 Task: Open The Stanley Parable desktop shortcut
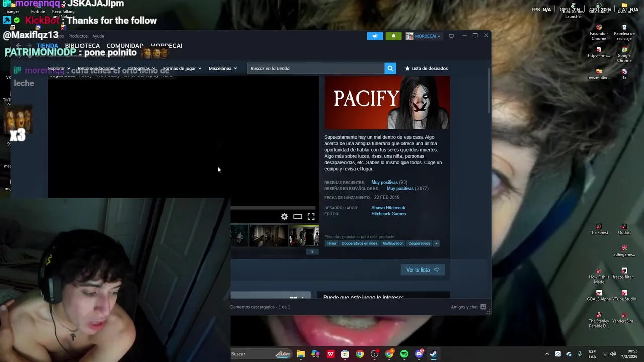[599, 320]
